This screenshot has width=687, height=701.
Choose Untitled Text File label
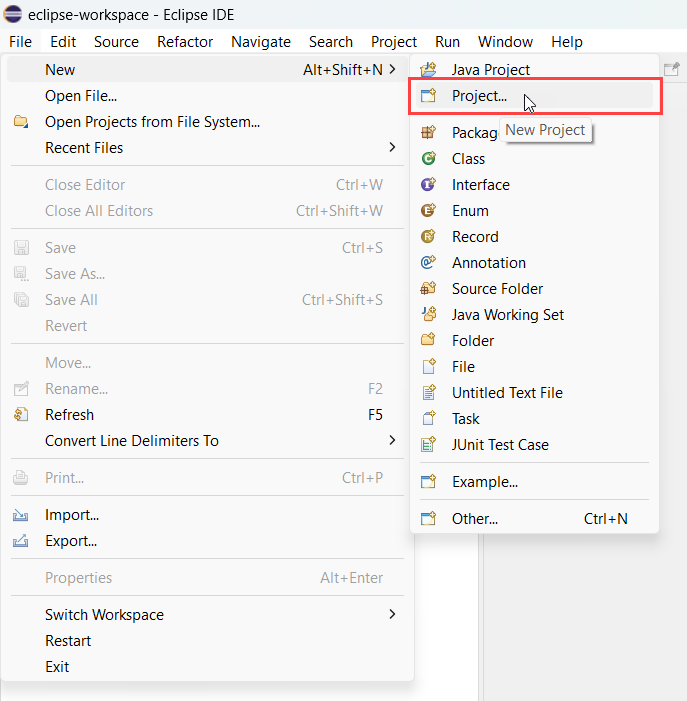click(507, 393)
